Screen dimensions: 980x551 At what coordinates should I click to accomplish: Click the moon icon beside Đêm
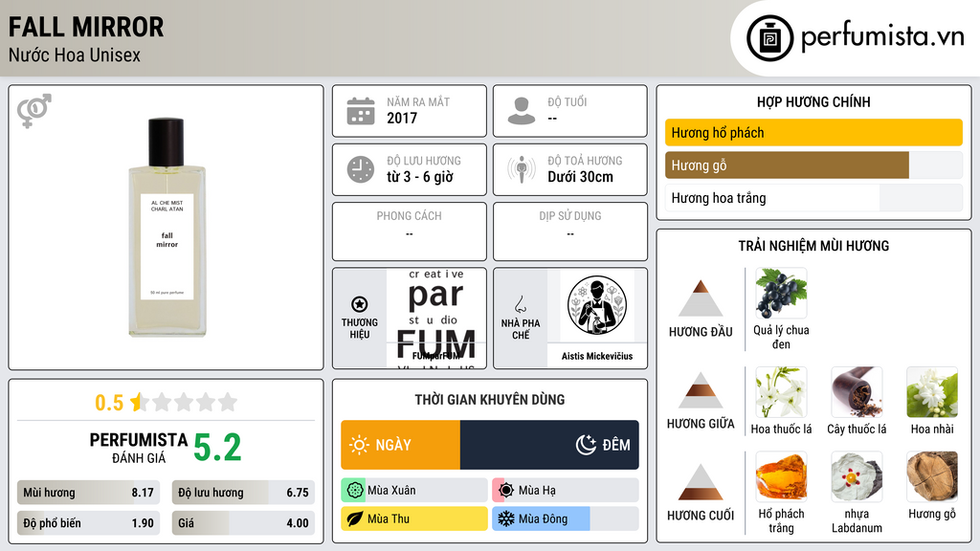click(587, 445)
